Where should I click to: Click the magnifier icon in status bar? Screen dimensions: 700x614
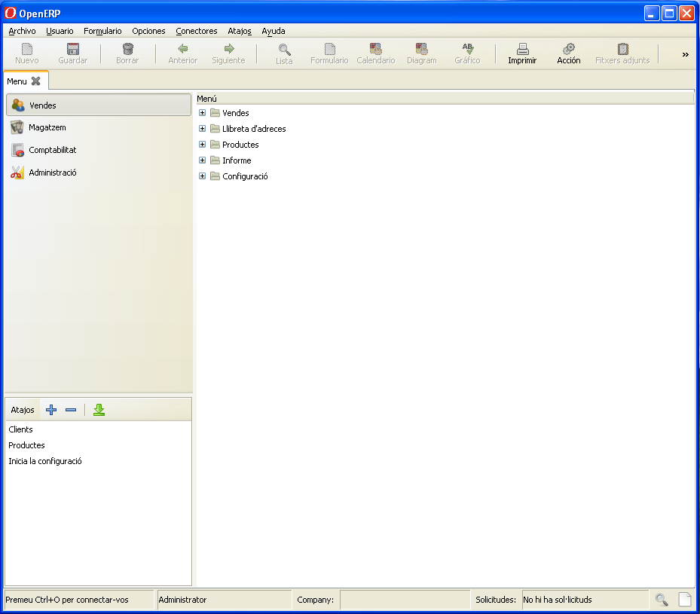[x=662, y=600]
